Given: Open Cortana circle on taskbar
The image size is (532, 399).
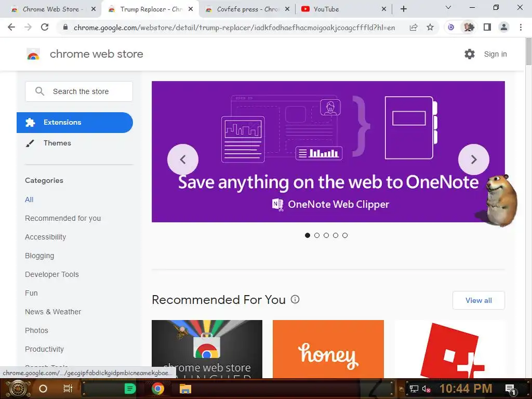Looking at the screenshot, I should pyautogui.click(x=43, y=389).
